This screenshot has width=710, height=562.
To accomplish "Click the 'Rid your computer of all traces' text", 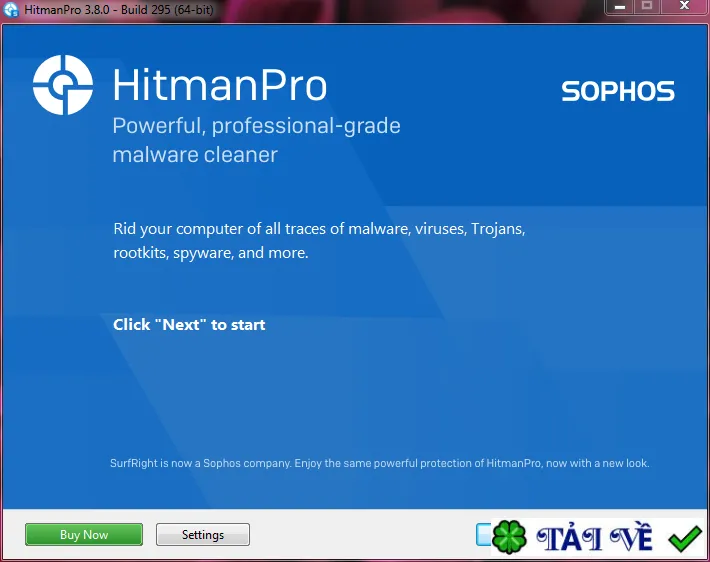I will pos(319,241).
